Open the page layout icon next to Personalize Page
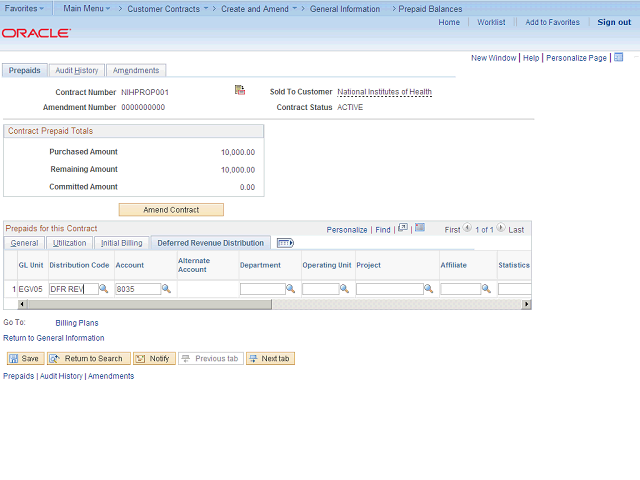Viewport: 640px width, 480px height. 619,58
